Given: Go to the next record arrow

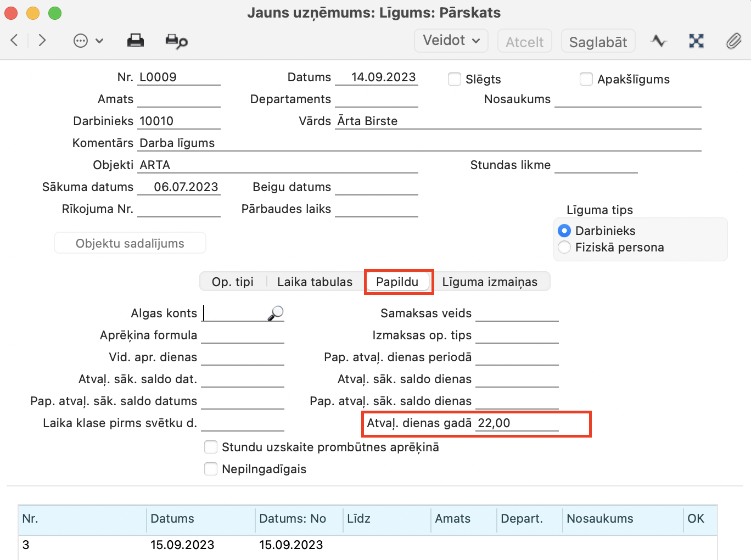Looking at the screenshot, I should click(42, 40).
